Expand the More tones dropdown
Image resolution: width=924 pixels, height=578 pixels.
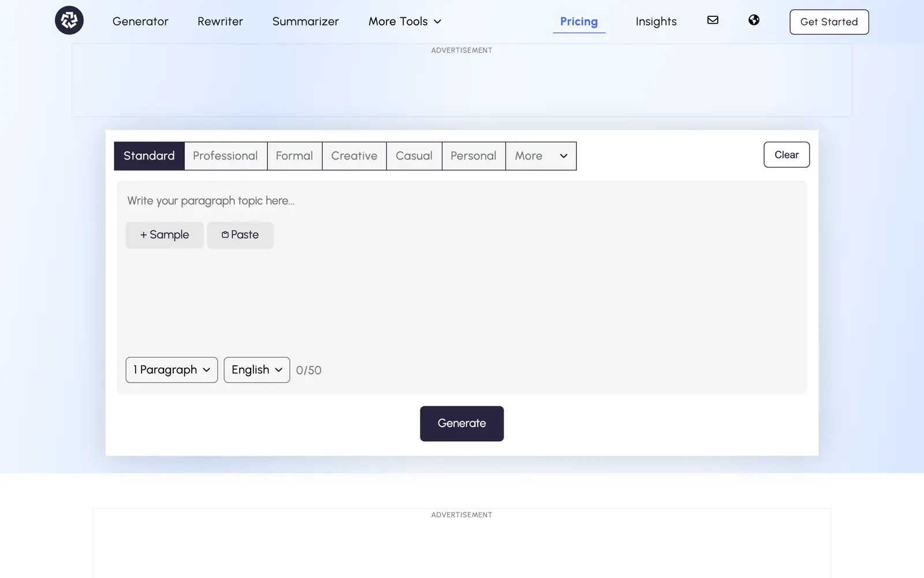coord(541,156)
